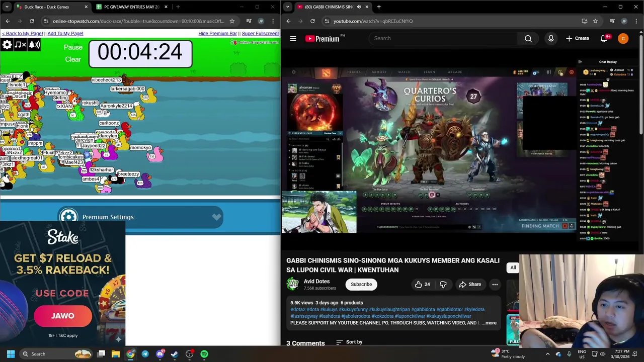Viewport: 644px width, 362px height.
Task: Open YouTube hamburger guide menu
Action: (293, 38)
